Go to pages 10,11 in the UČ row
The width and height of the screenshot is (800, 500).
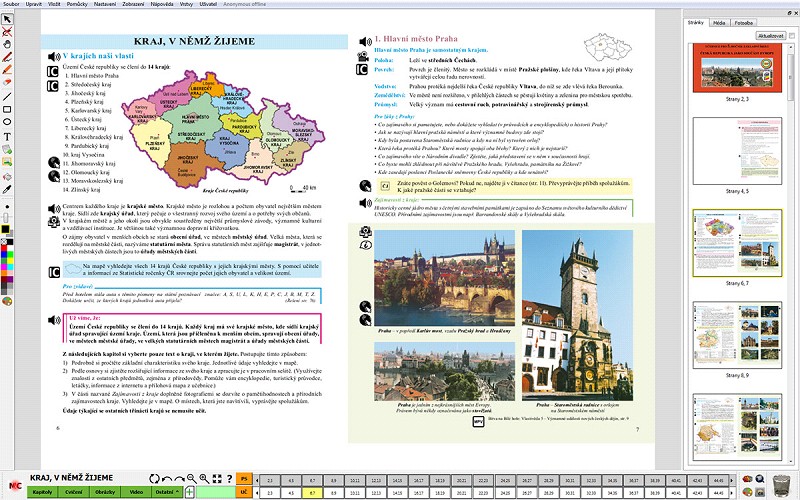(x=354, y=493)
